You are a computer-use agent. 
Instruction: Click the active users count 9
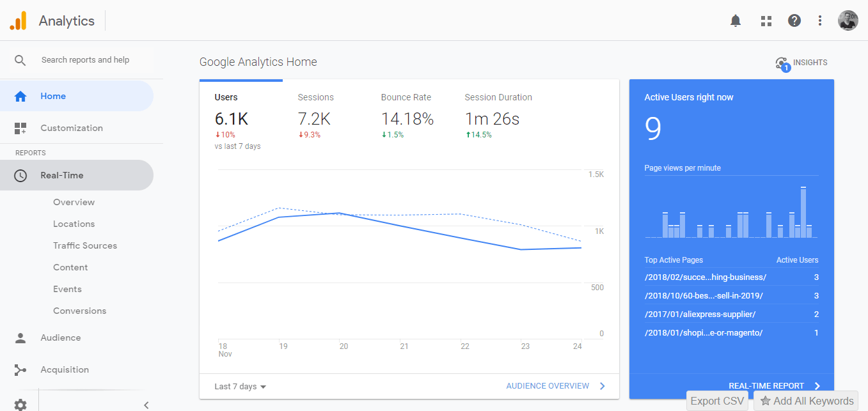653,128
